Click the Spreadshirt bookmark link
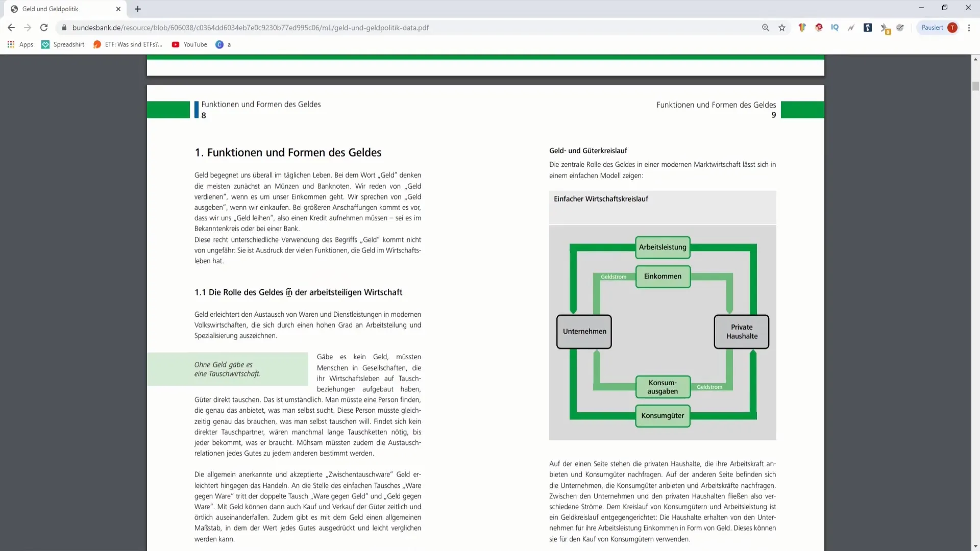This screenshot has height=551, width=980. 69,44
